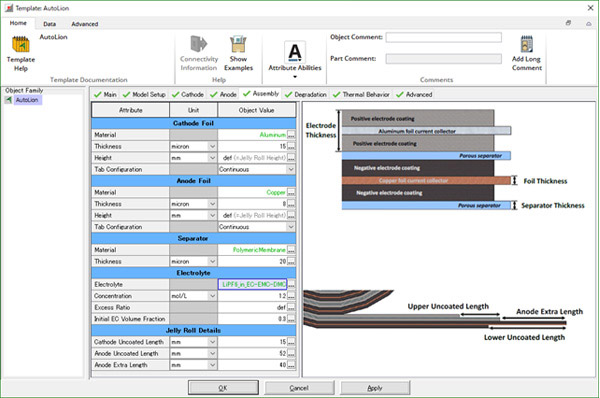The width and height of the screenshot is (600, 398).
Task: Open value selector for Electrolyte
Action: pos(291,284)
